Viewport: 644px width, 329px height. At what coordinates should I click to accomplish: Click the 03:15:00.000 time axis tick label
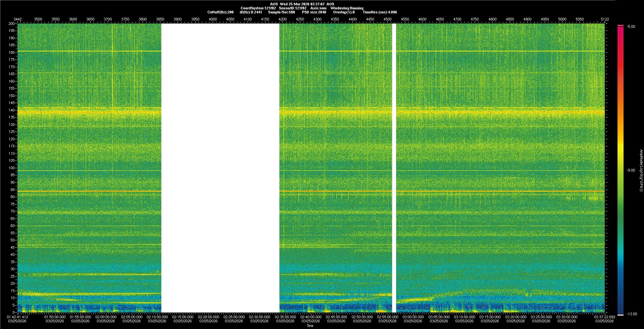(490, 317)
